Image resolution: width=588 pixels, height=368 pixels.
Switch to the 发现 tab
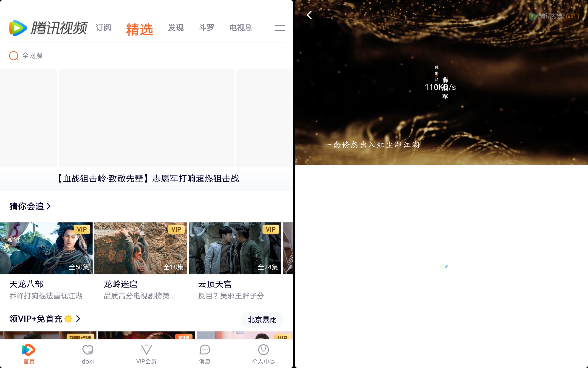(x=176, y=28)
